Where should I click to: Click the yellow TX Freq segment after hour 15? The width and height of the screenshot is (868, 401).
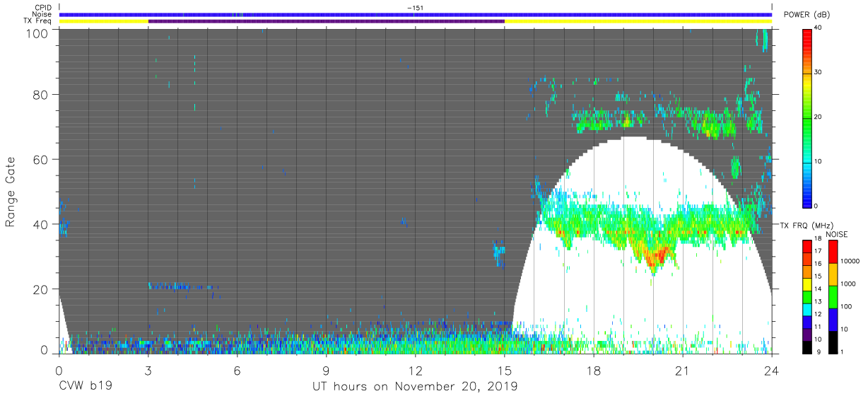[638, 21]
